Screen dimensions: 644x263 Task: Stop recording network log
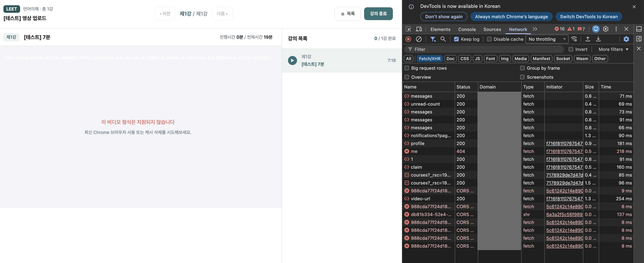coord(408,39)
